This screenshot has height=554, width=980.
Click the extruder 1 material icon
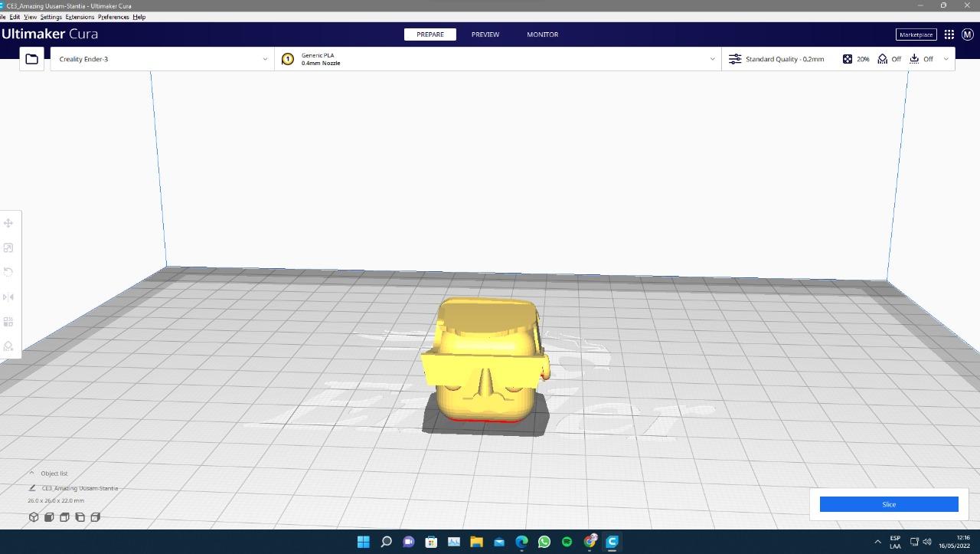288,59
